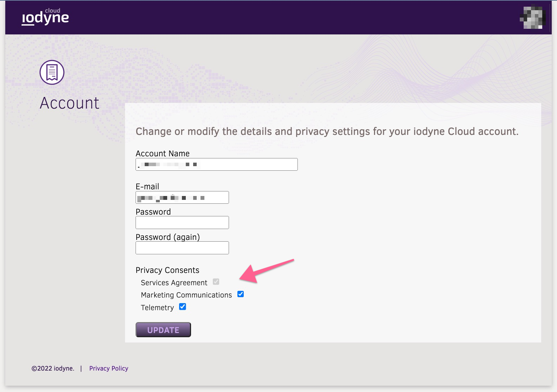Select the Account page heading
The height and width of the screenshot is (392, 557).
pyautogui.click(x=70, y=103)
